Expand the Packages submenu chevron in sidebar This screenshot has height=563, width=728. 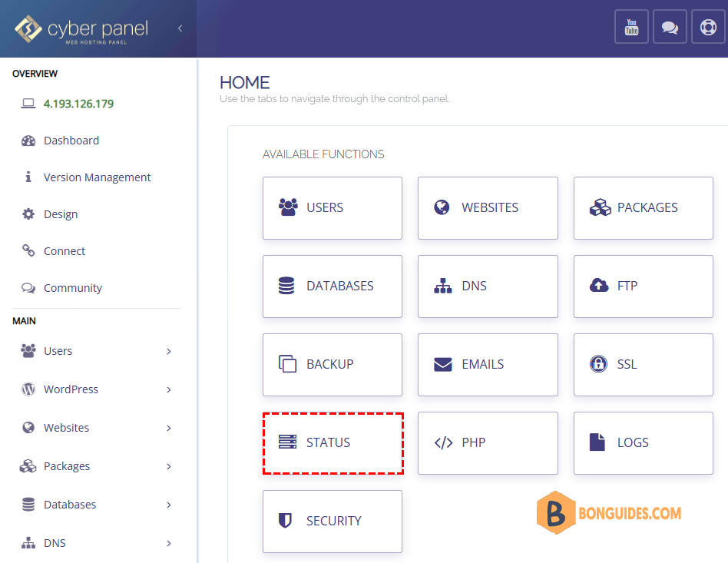click(x=169, y=466)
